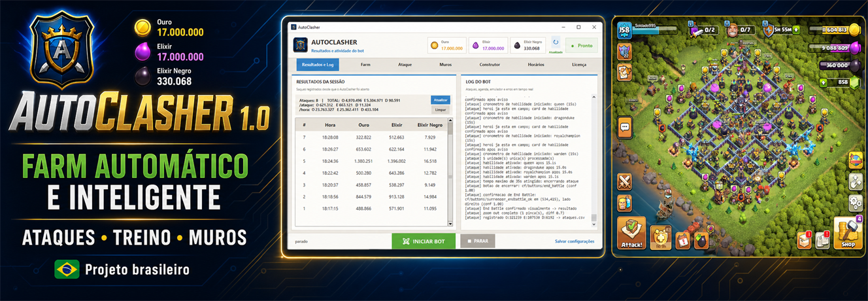
Task: Select the table row with time 18:18:56
Action: click(x=371, y=196)
